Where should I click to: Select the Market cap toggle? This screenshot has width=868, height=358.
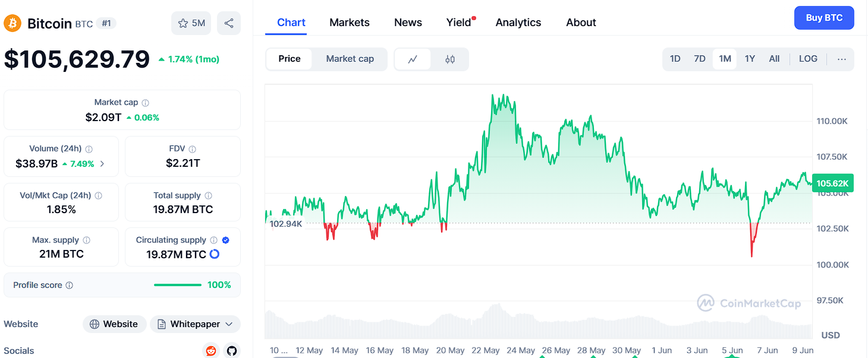(350, 59)
